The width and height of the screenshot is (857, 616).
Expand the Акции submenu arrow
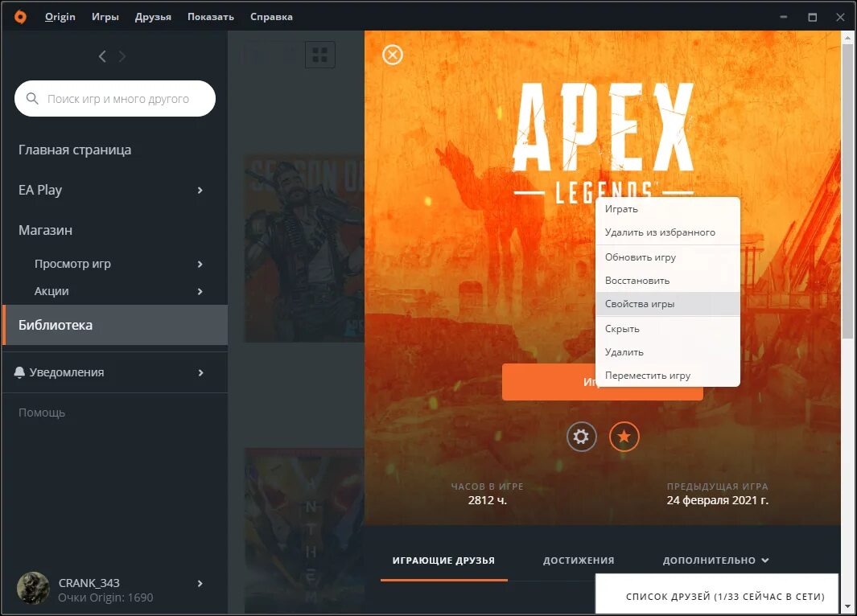point(200,292)
